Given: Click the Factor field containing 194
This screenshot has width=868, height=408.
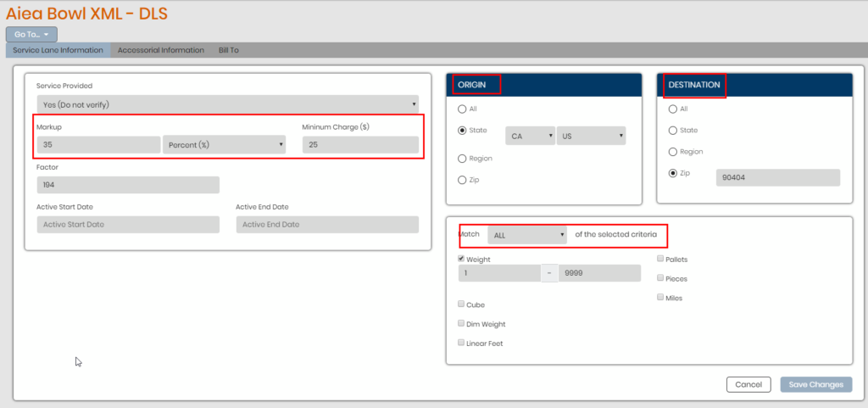Looking at the screenshot, I should point(128,185).
